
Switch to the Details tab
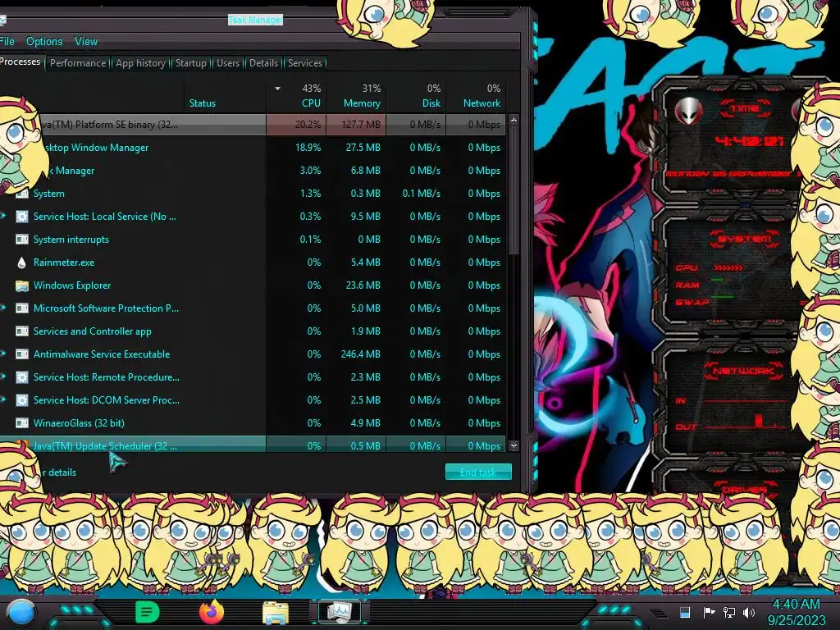263,63
